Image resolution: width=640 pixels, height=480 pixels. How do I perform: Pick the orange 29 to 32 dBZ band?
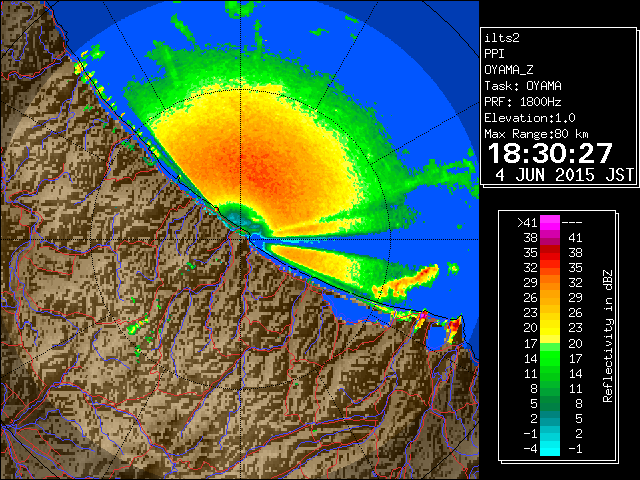[550, 283]
